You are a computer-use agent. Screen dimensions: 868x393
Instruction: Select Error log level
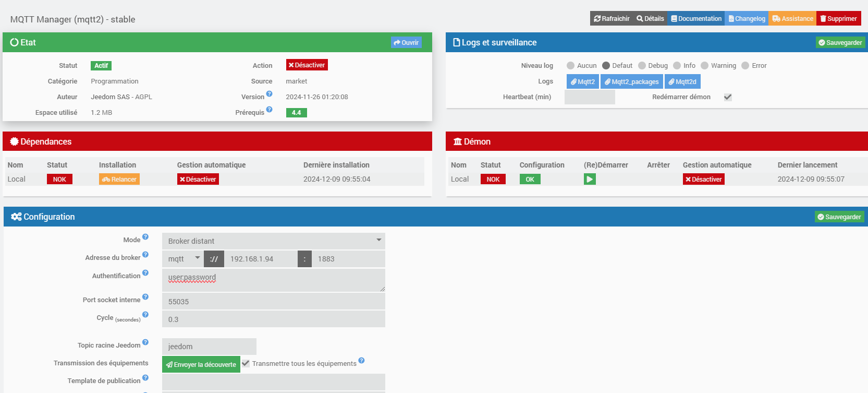click(745, 65)
